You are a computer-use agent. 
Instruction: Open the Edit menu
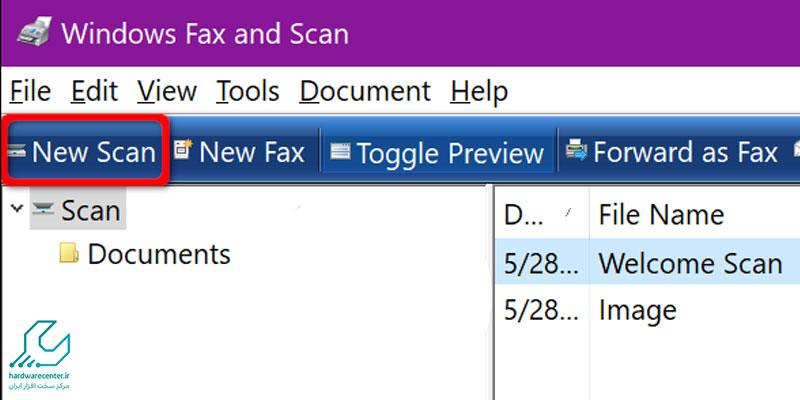click(94, 92)
